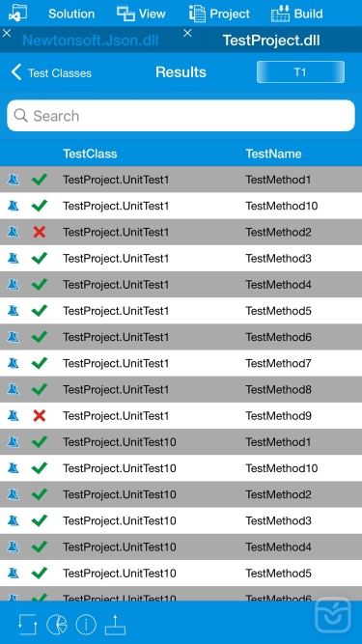This screenshot has height=644, width=362.
Task: Click flask icon for UnitTest1 TestMethod6 row
Action: (14, 337)
